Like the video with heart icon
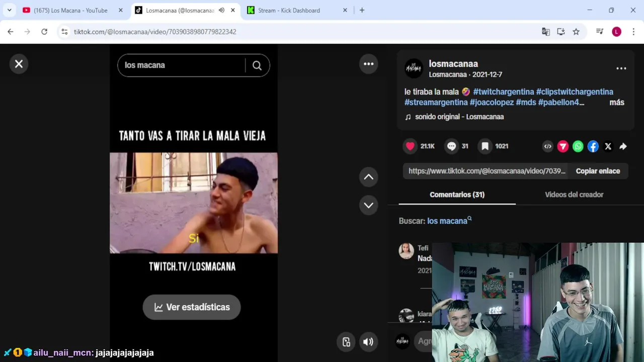Screen dimensions: 644x362 coord(411,146)
